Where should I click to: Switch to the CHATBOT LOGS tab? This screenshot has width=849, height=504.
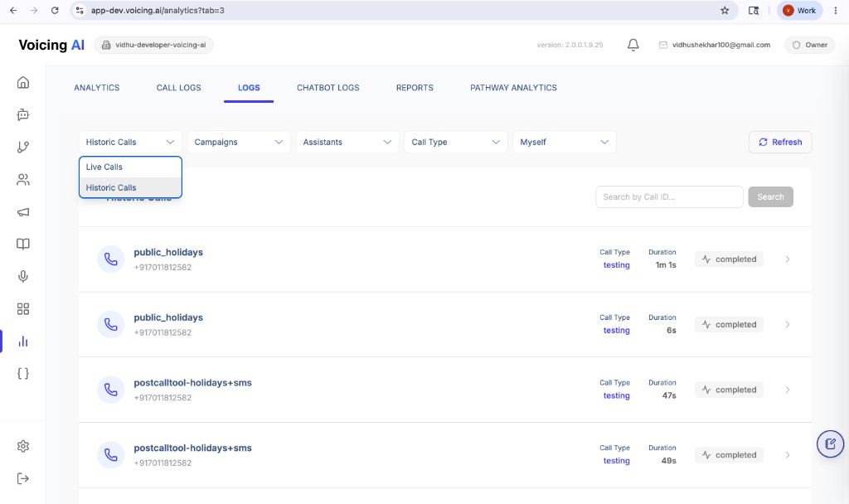(x=328, y=88)
